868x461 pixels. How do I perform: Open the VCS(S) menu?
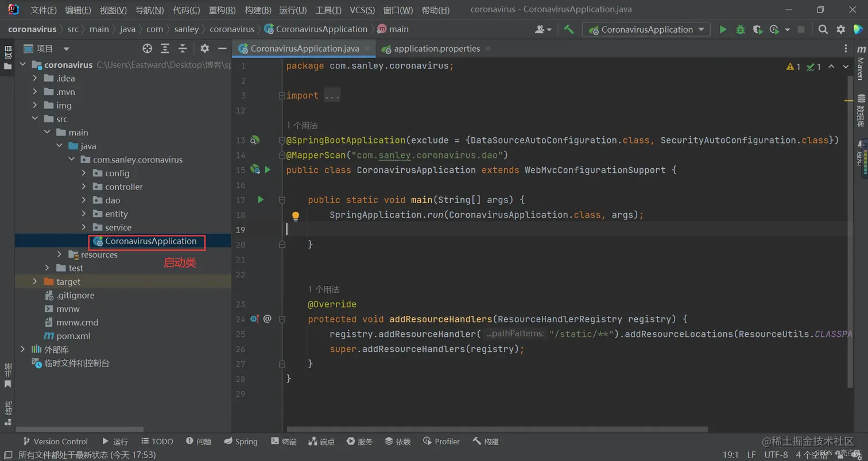click(x=362, y=10)
